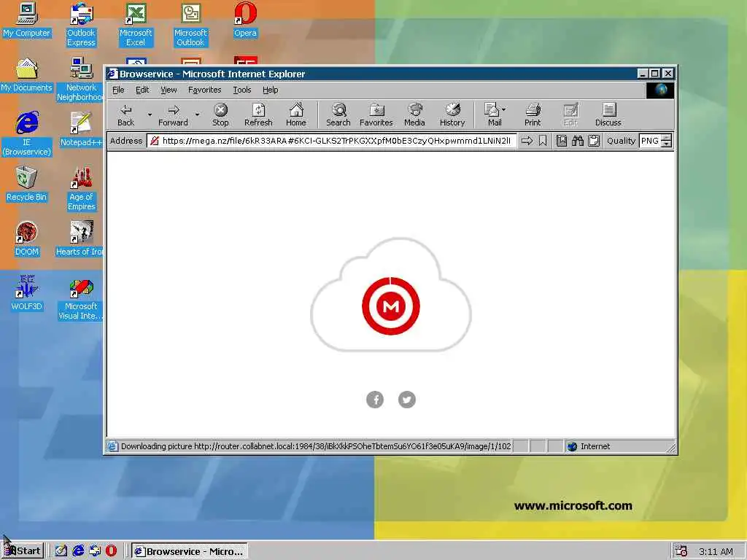Open the Search pane
The image size is (747, 560).
tap(338, 114)
